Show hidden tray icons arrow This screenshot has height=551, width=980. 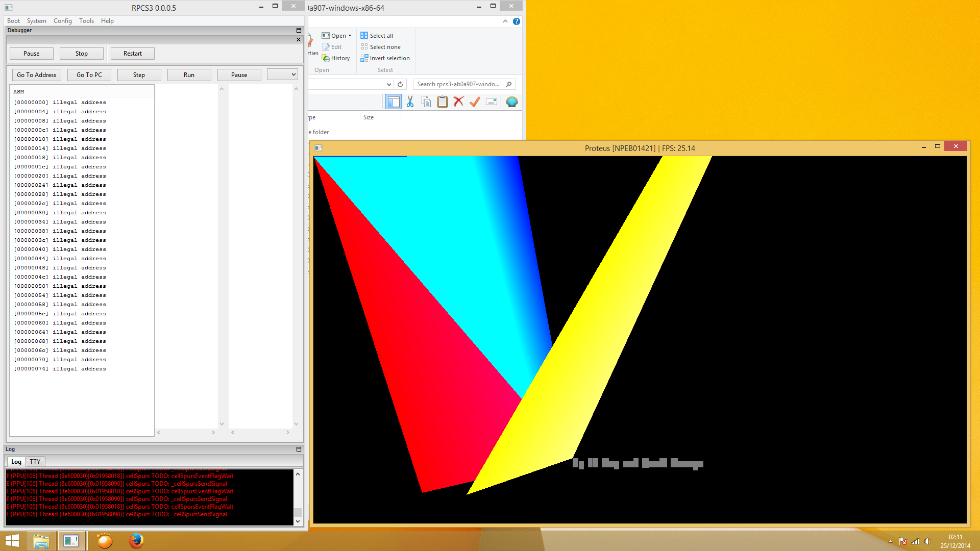(890, 541)
